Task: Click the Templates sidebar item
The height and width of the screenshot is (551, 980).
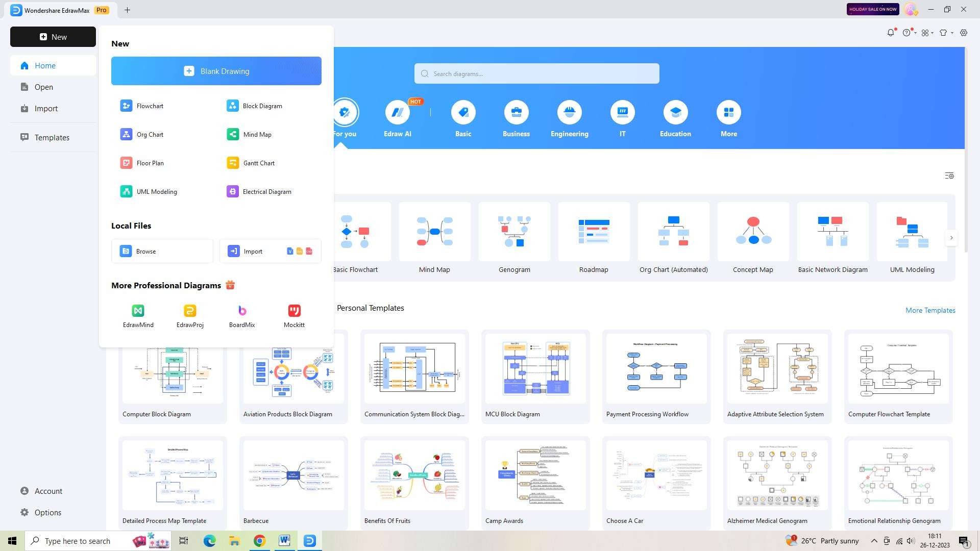Action: [x=52, y=137]
